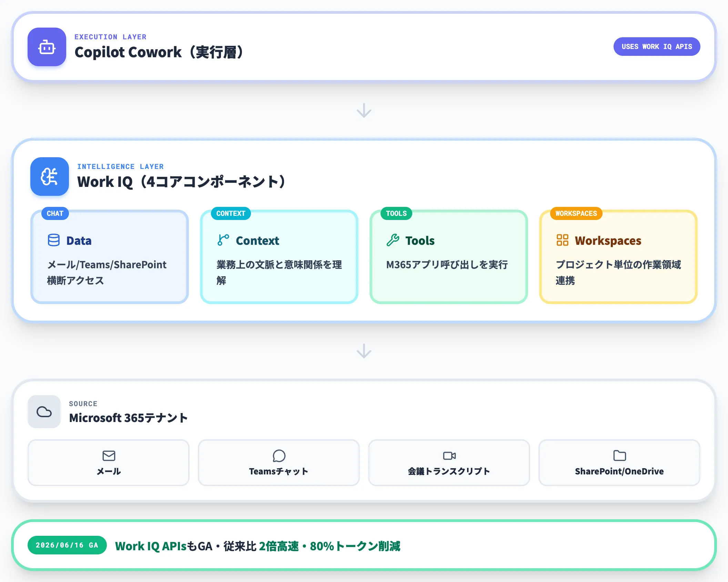Viewport: 728px width, 582px height.
Task: Select the CHAT tag on the Data card
Action: click(x=55, y=213)
